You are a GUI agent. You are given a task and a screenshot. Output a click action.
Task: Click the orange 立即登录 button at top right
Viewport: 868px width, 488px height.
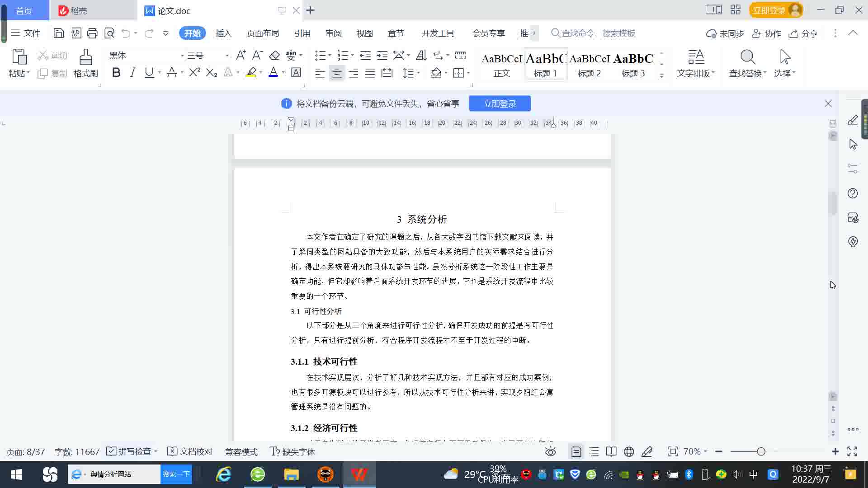pyautogui.click(x=776, y=10)
